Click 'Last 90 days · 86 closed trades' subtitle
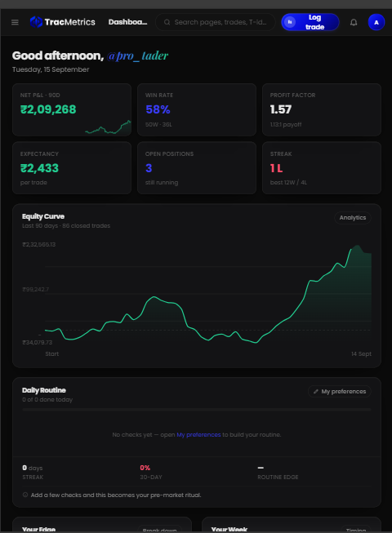This screenshot has width=392, height=533. [x=66, y=226]
